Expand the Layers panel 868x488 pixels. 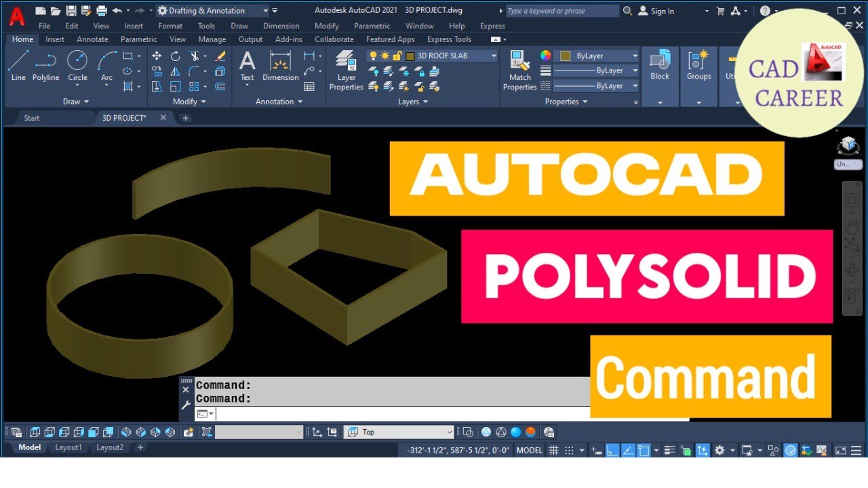coord(412,102)
